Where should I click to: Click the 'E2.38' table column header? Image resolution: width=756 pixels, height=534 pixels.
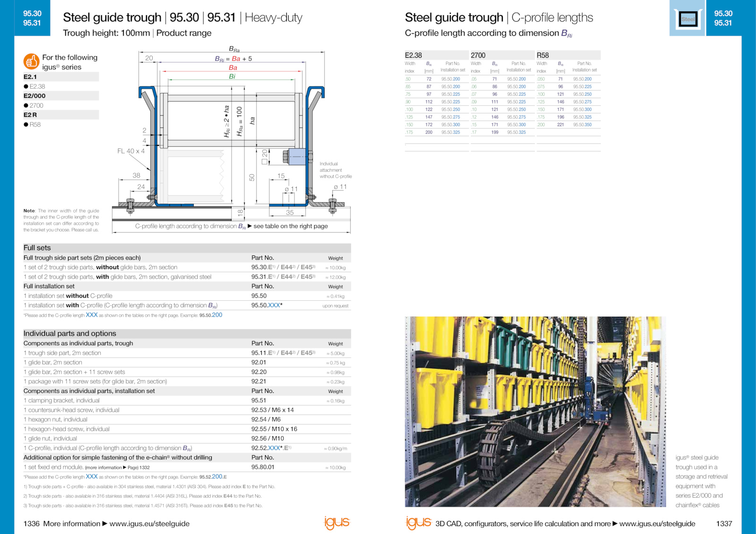[437, 55]
